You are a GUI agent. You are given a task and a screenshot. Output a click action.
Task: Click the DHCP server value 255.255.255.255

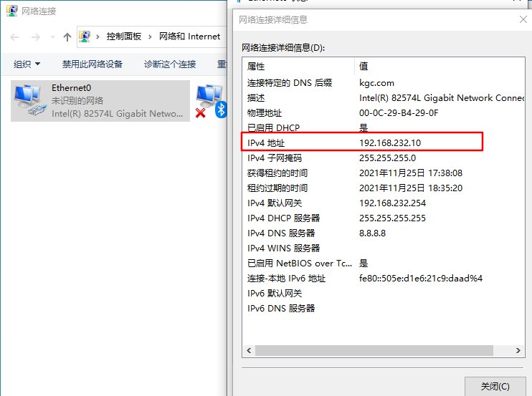click(x=392, y=218)
